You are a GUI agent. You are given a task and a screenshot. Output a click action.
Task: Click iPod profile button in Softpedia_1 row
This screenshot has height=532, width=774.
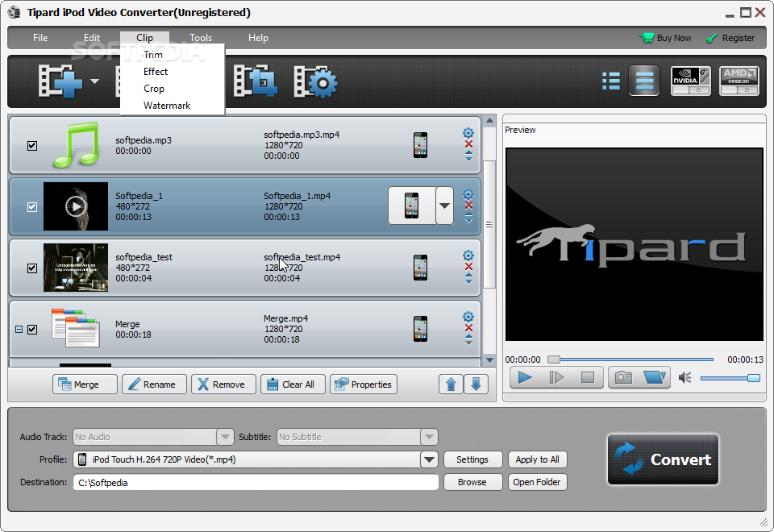412,206
